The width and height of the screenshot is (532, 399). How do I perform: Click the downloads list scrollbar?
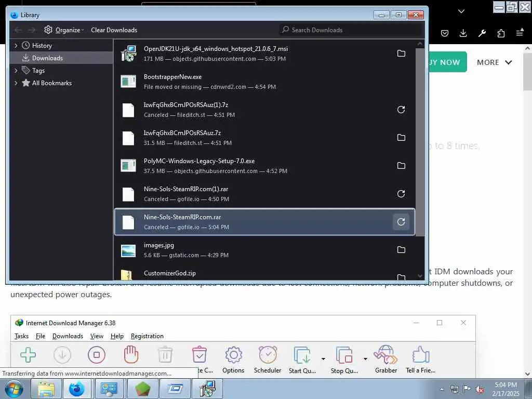point(420,142)
